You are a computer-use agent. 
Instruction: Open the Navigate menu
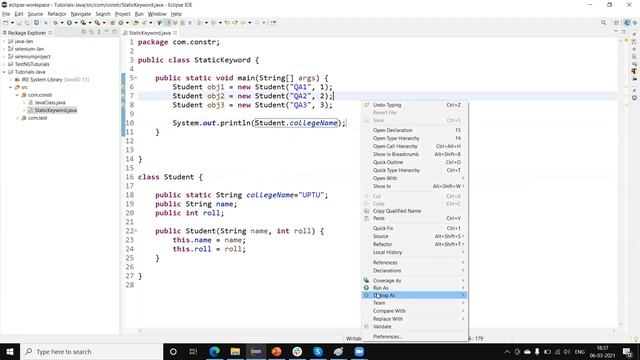point(81,14)
